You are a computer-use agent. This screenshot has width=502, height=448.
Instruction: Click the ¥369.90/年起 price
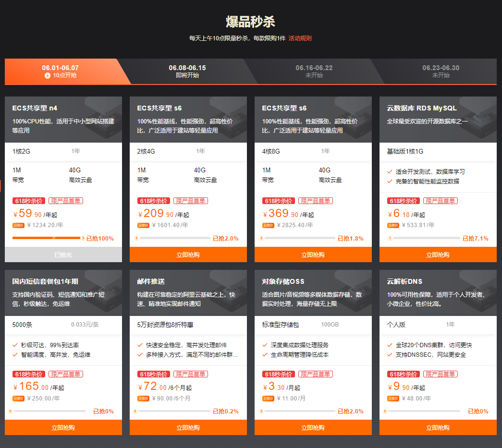(288, 214)
